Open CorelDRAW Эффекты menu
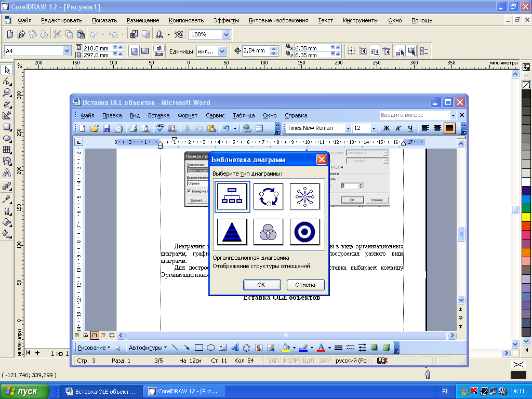 [227, 20]
